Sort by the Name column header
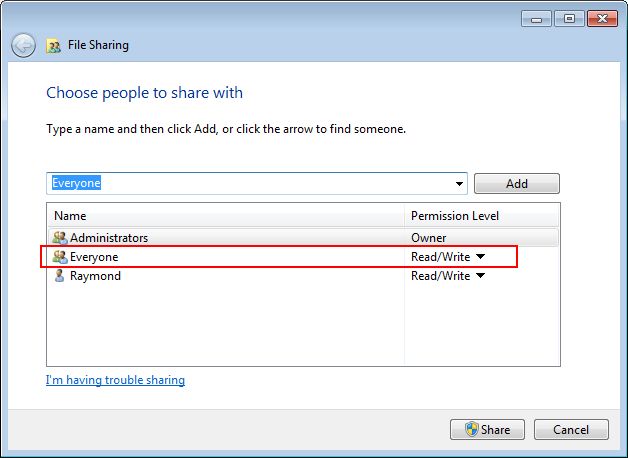 (x=226, y=216)
